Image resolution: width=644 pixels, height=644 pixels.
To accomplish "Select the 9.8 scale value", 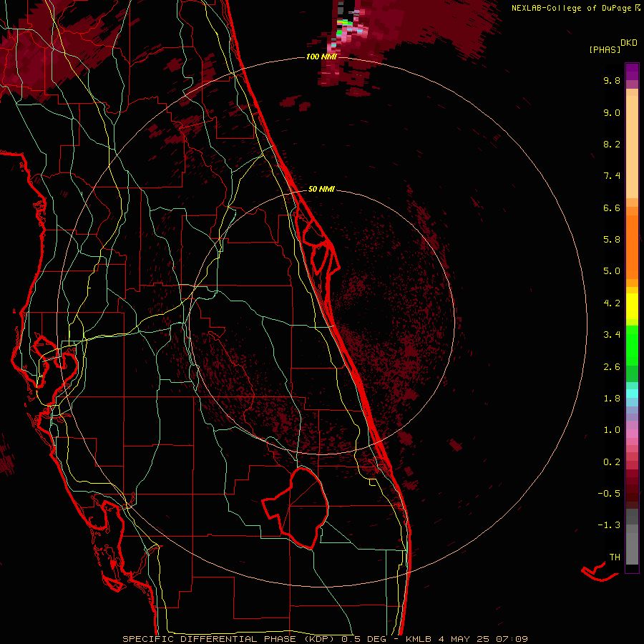I will (x=612, y=80).
